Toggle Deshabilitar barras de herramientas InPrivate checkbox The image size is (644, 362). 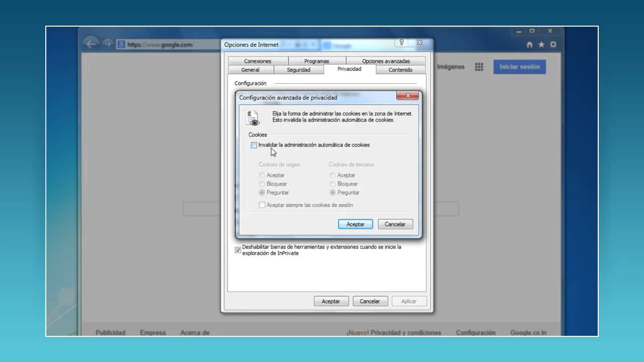coord(238,250)
